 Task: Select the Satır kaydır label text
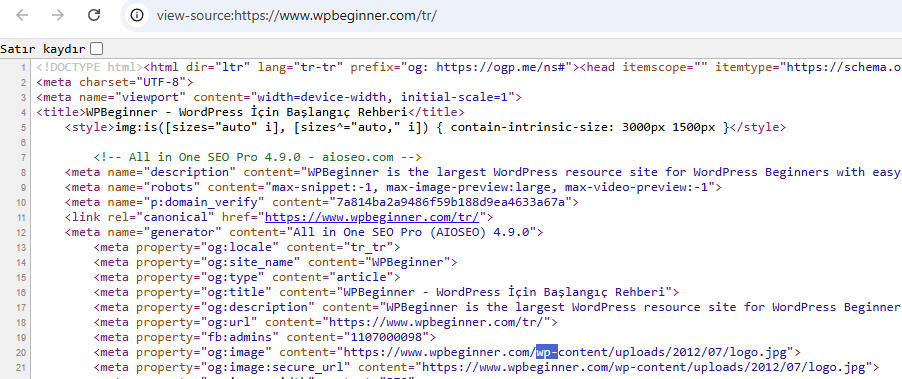tap(43, 48)
